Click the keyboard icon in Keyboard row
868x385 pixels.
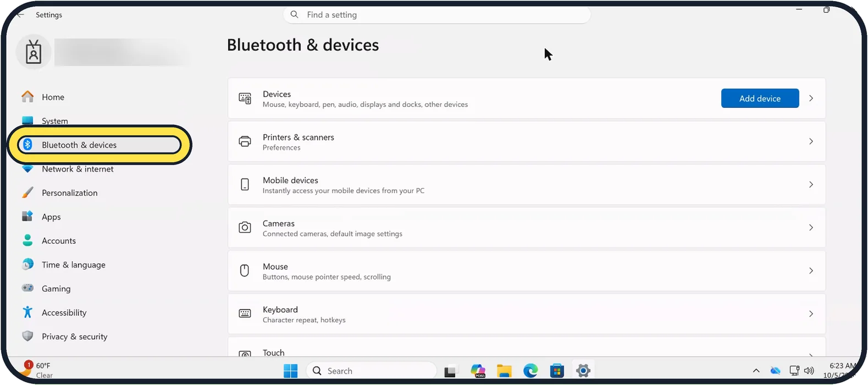click(245, 313)
